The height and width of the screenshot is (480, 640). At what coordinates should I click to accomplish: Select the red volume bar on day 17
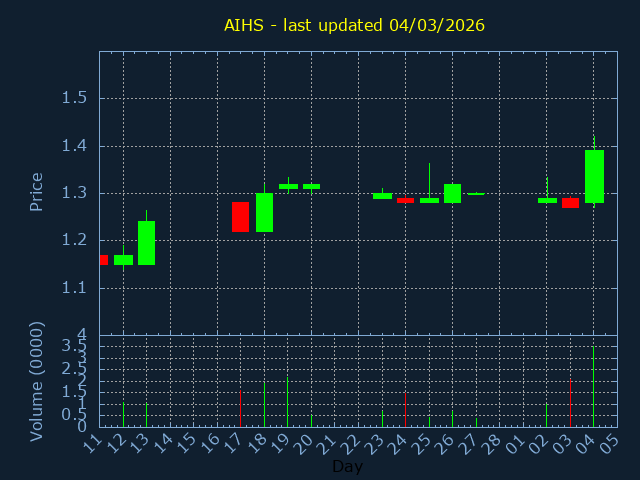[x=240, y=409]
